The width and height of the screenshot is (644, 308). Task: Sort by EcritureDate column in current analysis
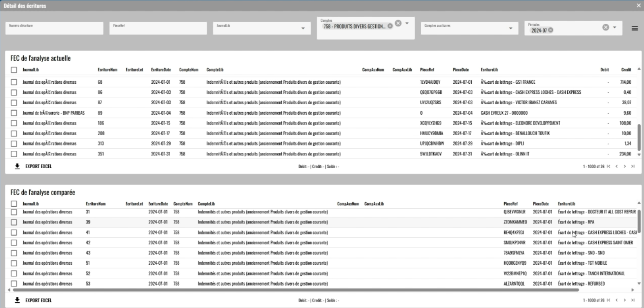(x=160, y=70)
